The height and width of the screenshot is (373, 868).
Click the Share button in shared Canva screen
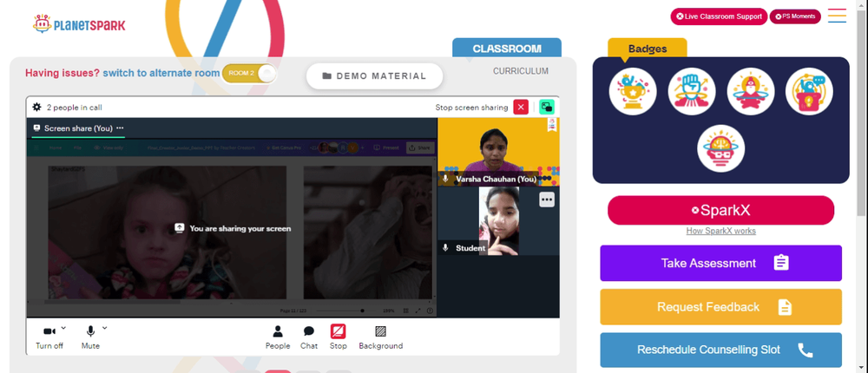click(420, 147)
